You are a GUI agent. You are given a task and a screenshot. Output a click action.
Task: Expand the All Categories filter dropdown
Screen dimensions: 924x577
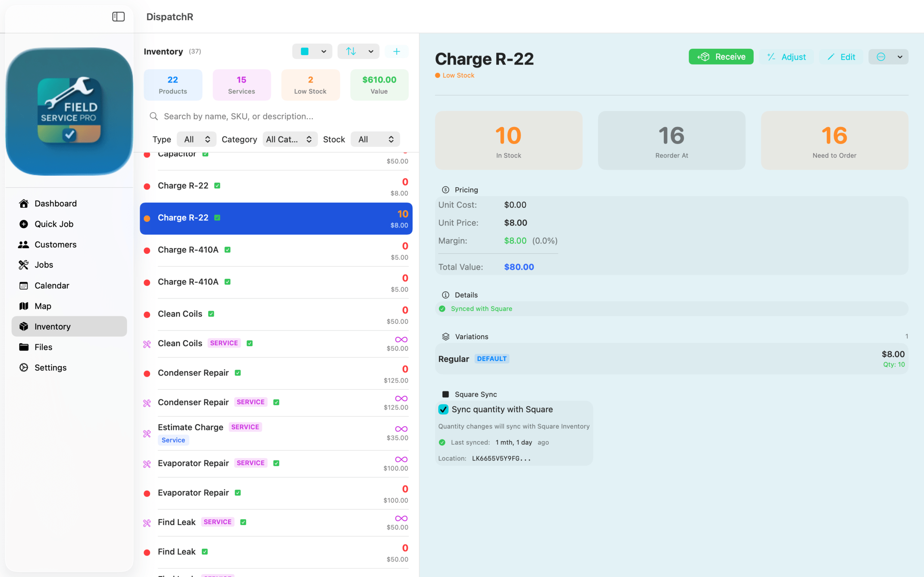point(289,139)
